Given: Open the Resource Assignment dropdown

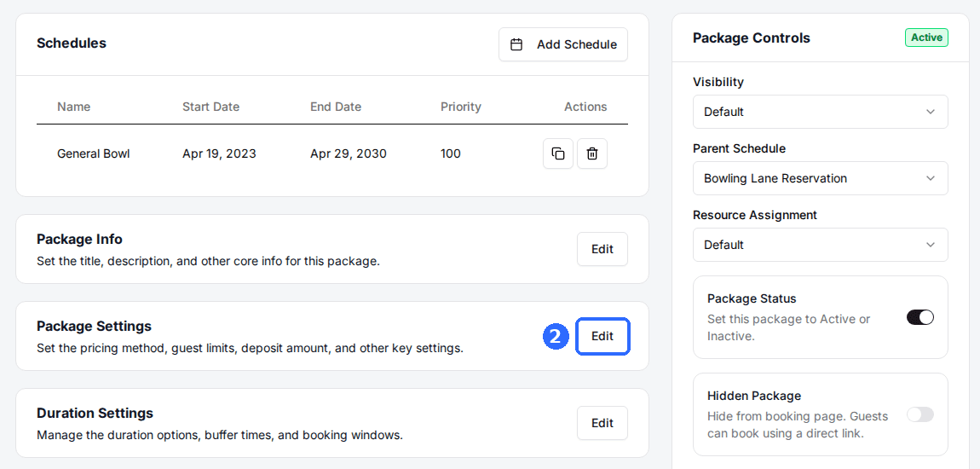Looking at the screenshot, I should pos(820,245).
